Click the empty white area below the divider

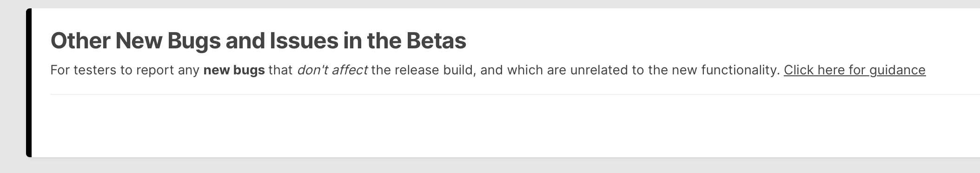[x=506, y=126]
